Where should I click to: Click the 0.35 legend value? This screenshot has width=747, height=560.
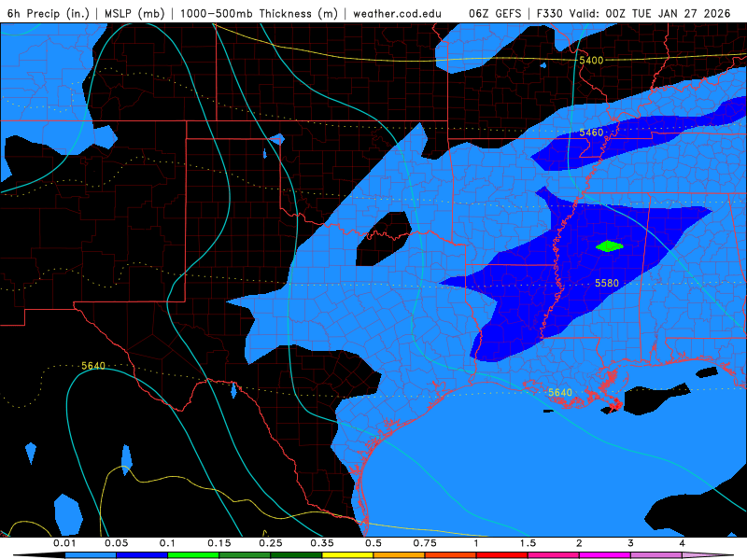coord(322,543)
